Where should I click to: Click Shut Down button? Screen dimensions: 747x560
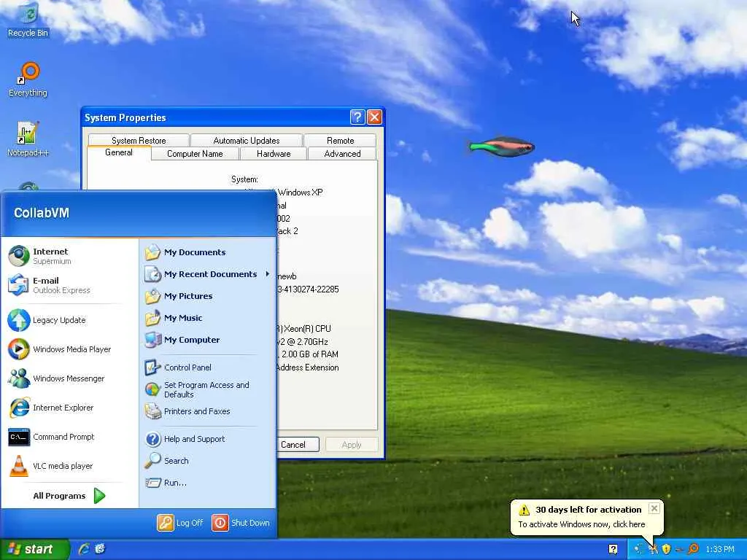(x=241, y=523)
